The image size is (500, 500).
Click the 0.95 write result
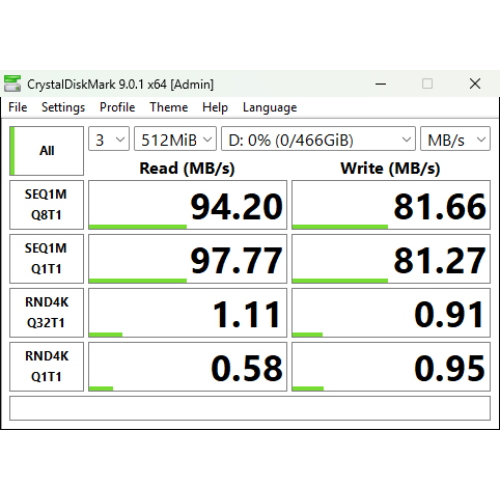[x=391, y=367]
